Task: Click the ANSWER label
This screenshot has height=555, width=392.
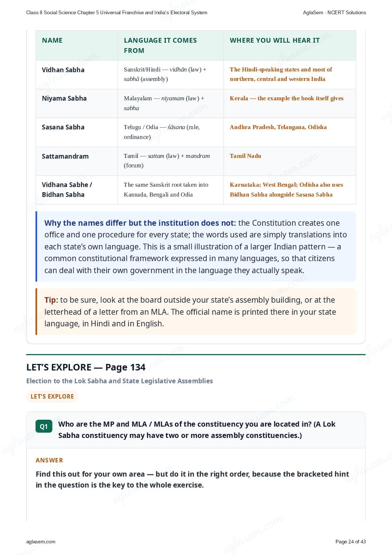Action: 49,460
